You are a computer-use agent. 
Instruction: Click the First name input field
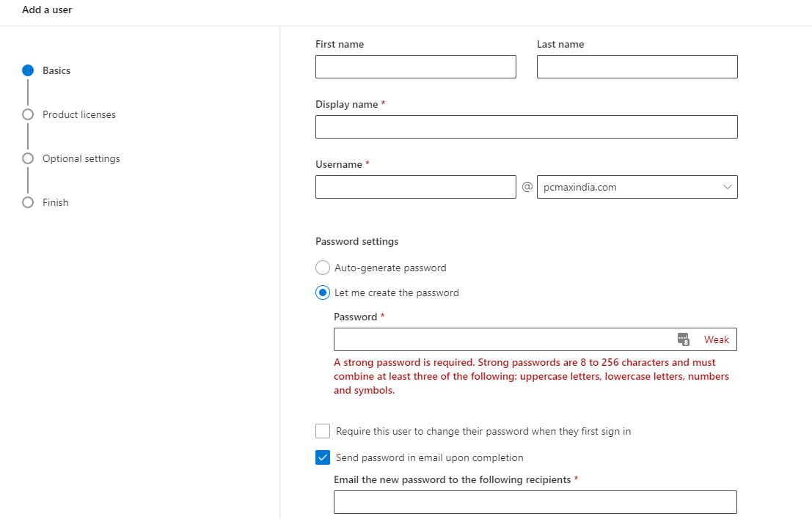point(415,67)
